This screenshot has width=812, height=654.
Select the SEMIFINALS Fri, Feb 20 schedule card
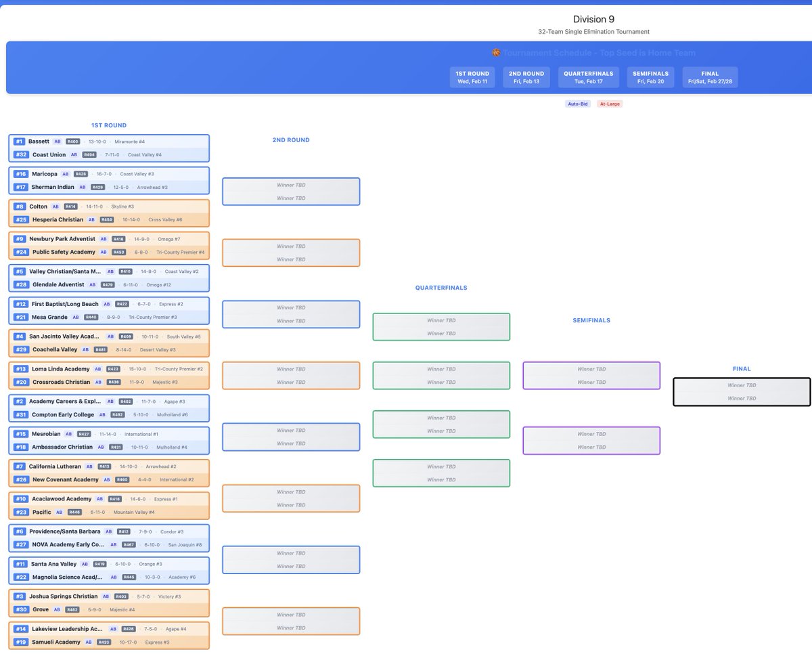(651, 77)
